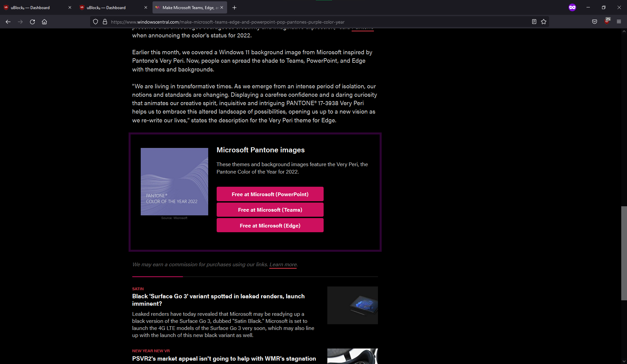Open the uBlock Origin extension popup
This screenshot has width=627, height=364.
click(606, 21)
